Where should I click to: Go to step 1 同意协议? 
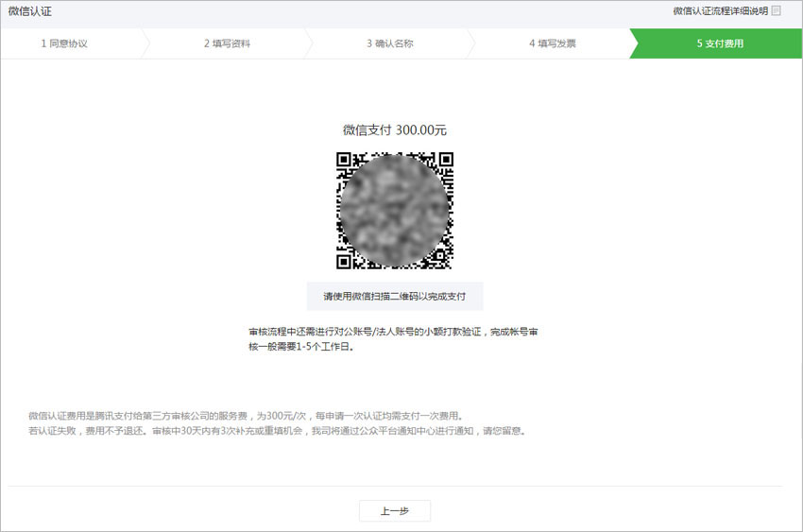click(x=64, y=43)
